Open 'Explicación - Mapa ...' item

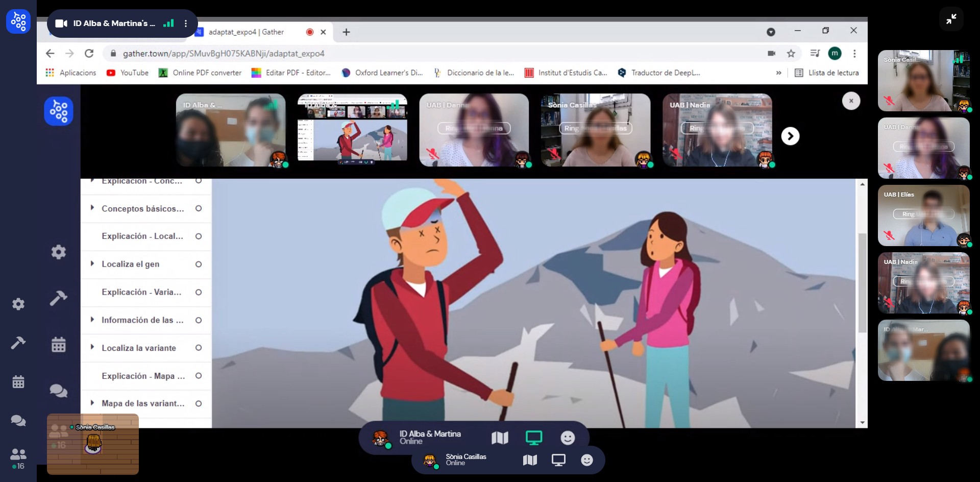143,376
